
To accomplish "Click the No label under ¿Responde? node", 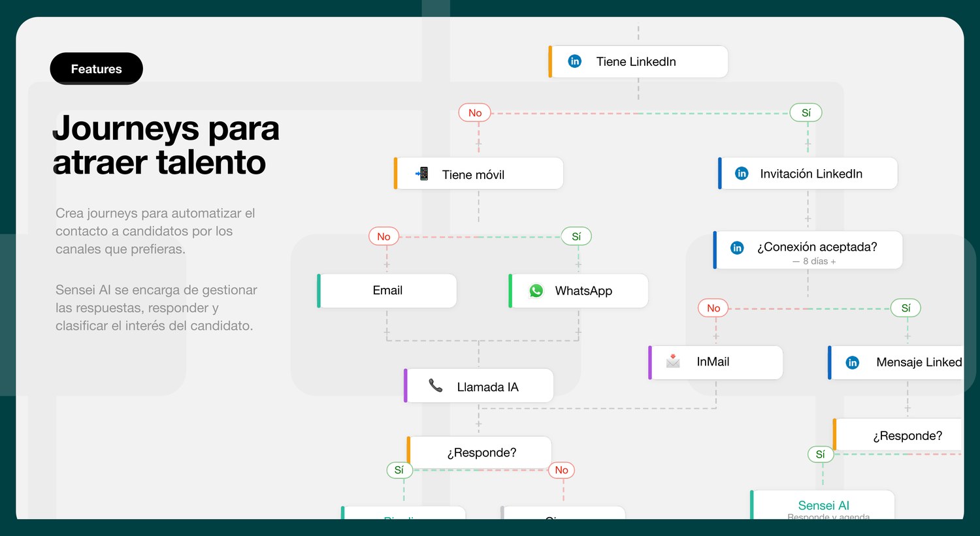I will [562, 470].
